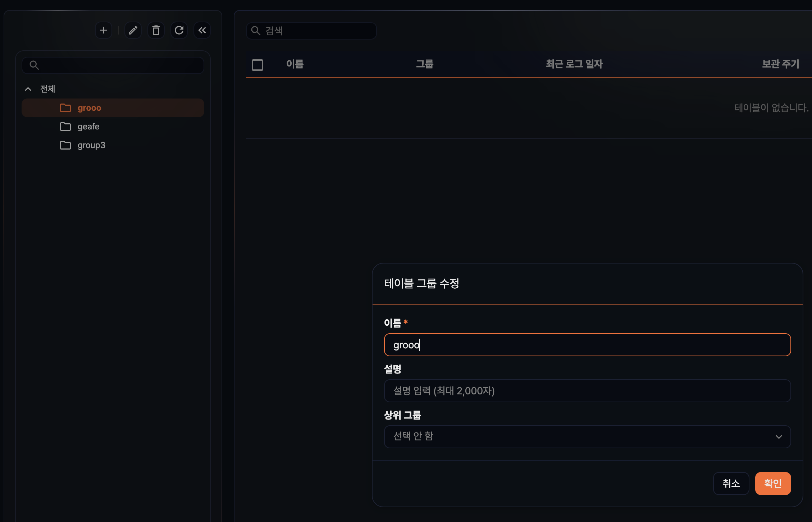The image size is (812, 522).
Task: Click the trash delete group icon
Action: click(156, 30)
